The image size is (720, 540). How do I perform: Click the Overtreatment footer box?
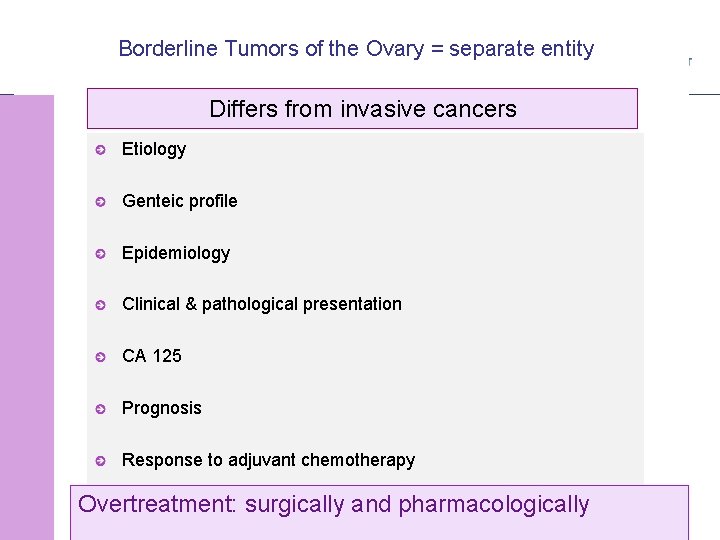tap(379, 512)
